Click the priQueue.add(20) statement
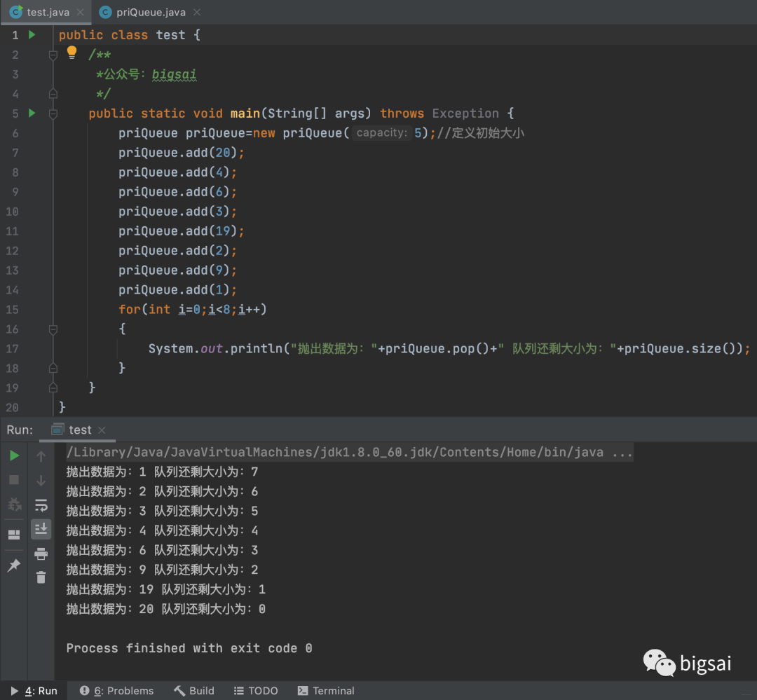Image resolution: width=757 pixels, height=700 pixels. click(182, 153)
